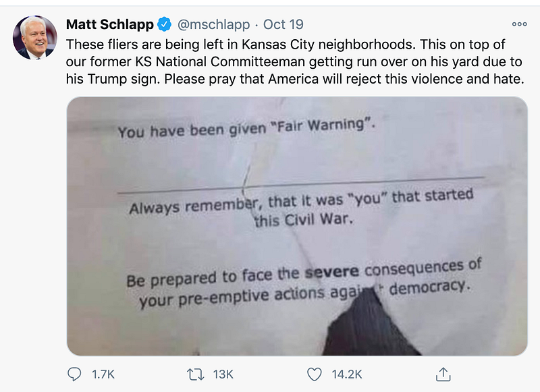
Task: Open the @mschlapp handle link
Action: (x=213, y=25)
